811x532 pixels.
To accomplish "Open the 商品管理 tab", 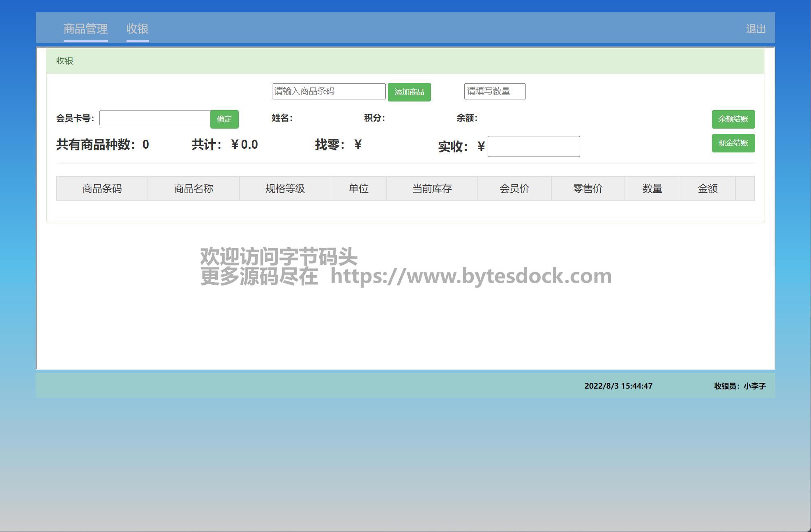I will tap(85, 29).
